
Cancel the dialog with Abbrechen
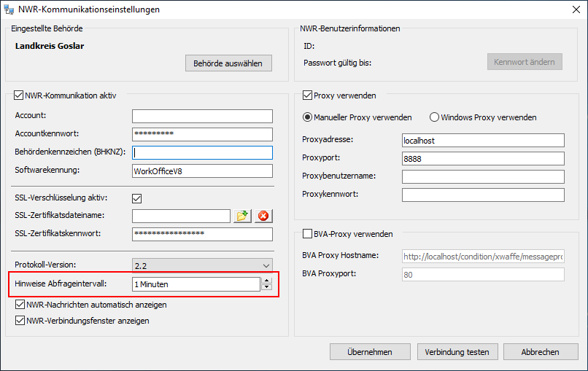click(540, 352)
